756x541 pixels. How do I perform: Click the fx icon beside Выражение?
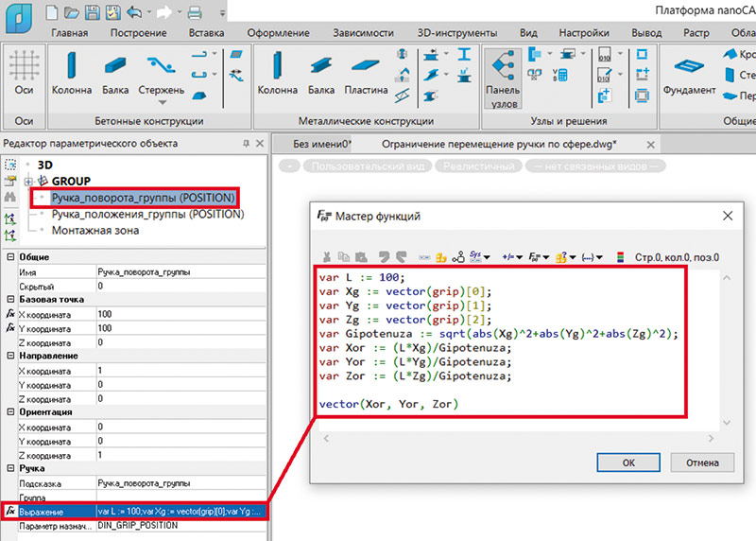click(10, 511)
